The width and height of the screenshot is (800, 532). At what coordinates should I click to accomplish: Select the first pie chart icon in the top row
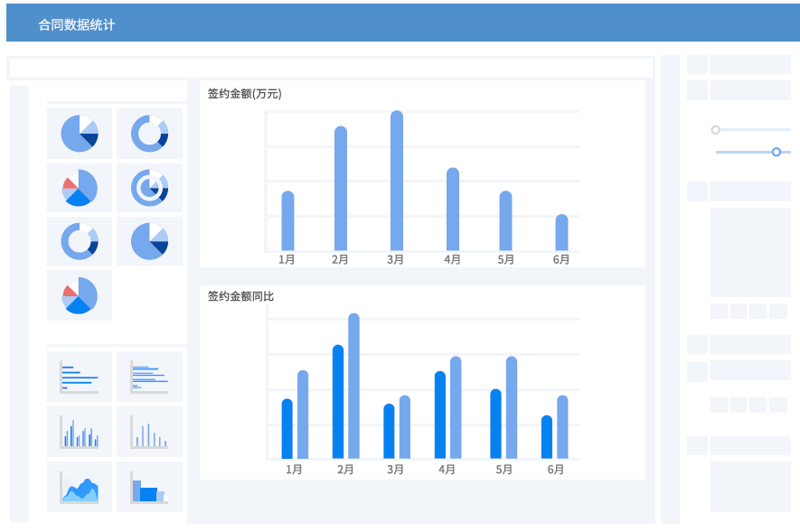pyautogui.click(x=80, y=135)
